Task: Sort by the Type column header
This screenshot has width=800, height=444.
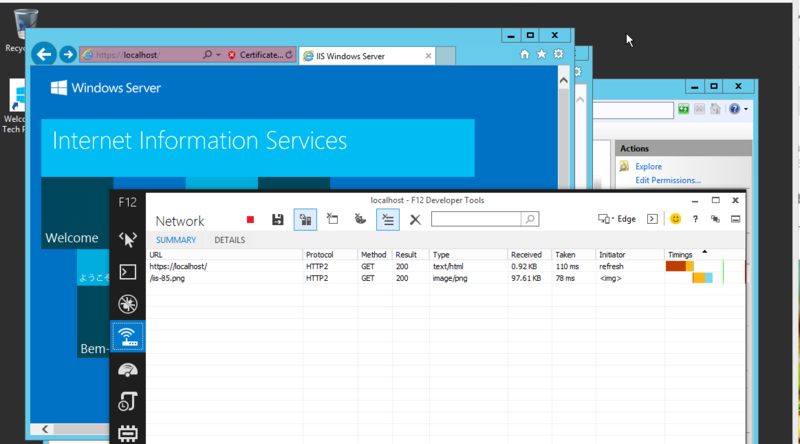Action: tap(468, 255)
